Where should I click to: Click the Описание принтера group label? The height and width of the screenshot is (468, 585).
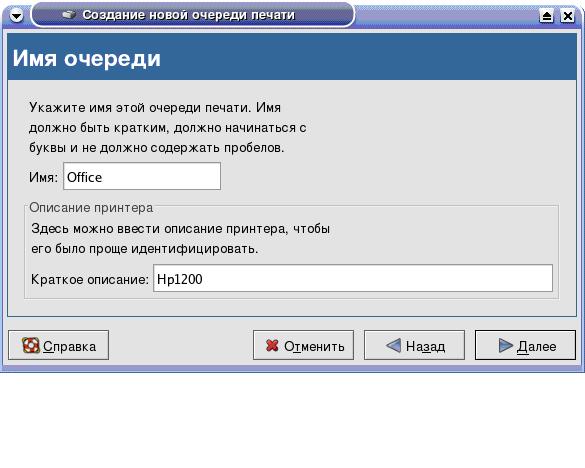91,208
